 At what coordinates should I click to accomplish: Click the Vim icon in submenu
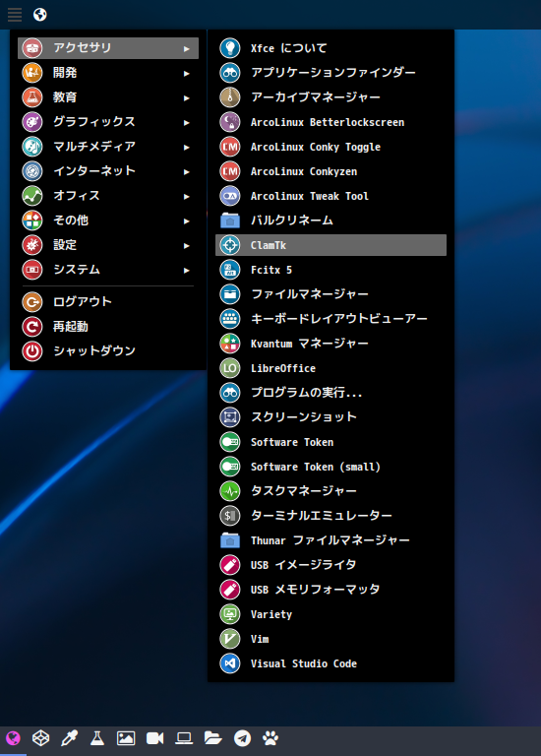tap(230, 639)
